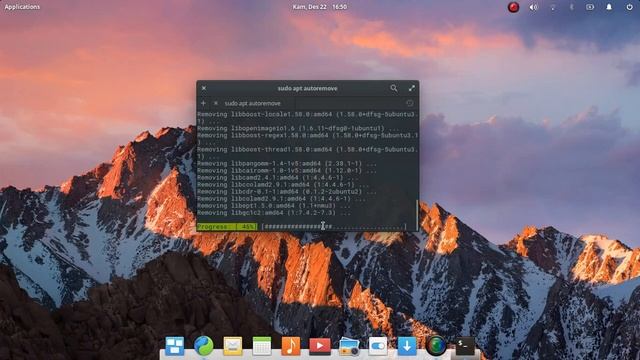Click the libgc1c2 removing line

[274, 213]
